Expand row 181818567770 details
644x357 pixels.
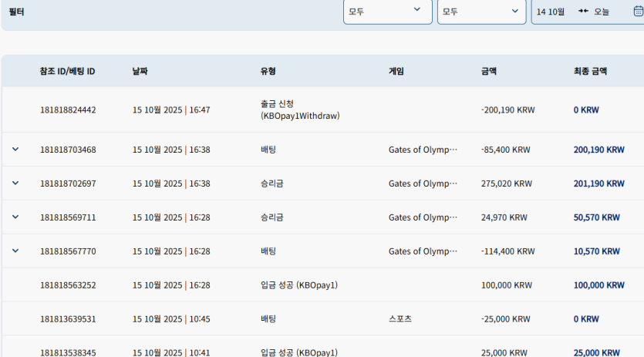(15, 251)
